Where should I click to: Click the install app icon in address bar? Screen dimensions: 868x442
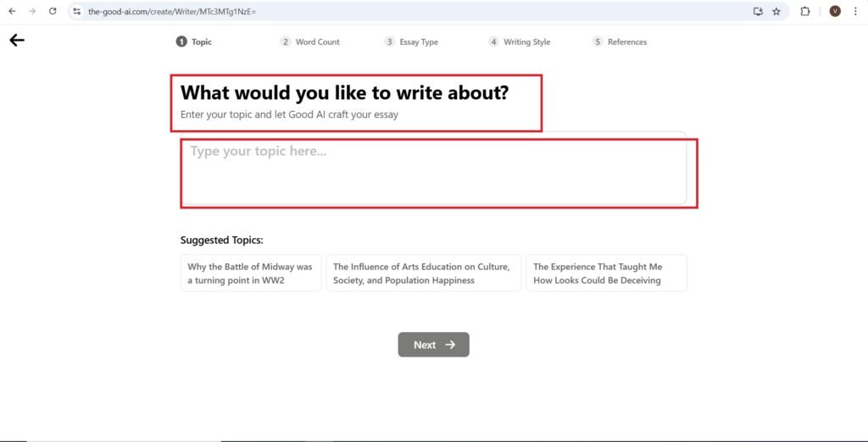click(x=759, y=11)
